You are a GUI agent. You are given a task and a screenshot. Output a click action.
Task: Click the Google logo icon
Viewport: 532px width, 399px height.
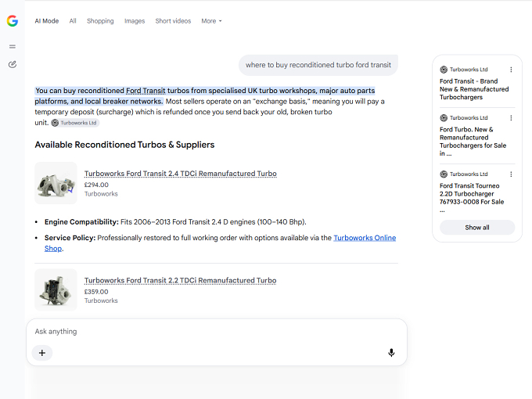[x=13, y=21]
